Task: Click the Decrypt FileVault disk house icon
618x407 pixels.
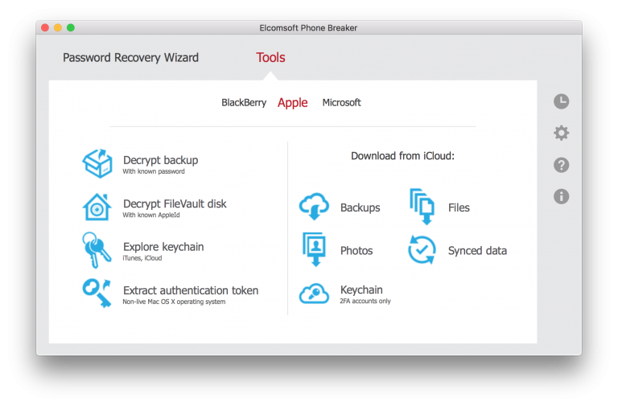Action: click(97, 207)
